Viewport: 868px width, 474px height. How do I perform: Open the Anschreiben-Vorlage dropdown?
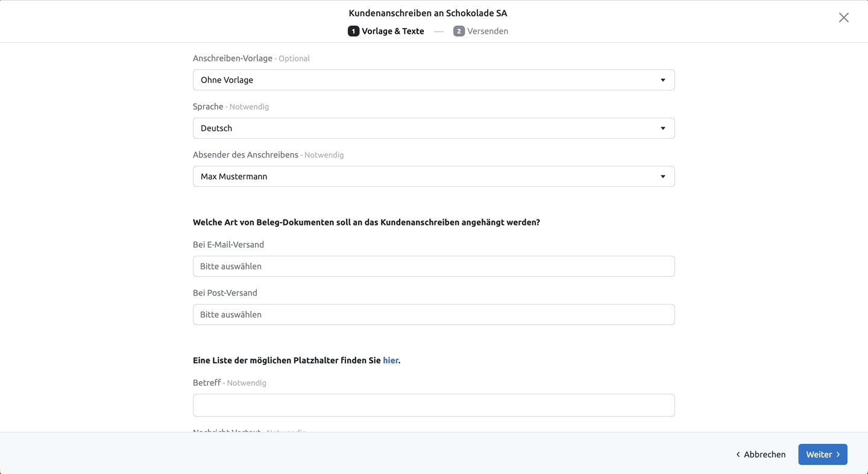click(433, 80)
